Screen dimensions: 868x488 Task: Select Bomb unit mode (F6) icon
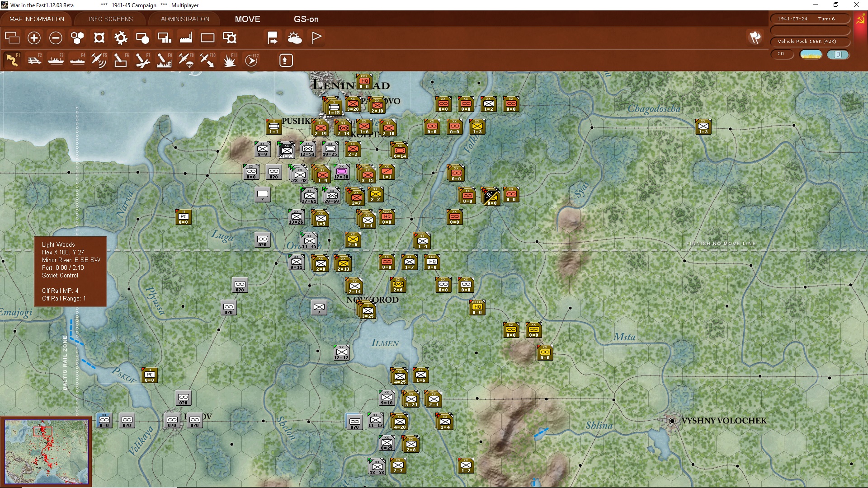(121, 60)
